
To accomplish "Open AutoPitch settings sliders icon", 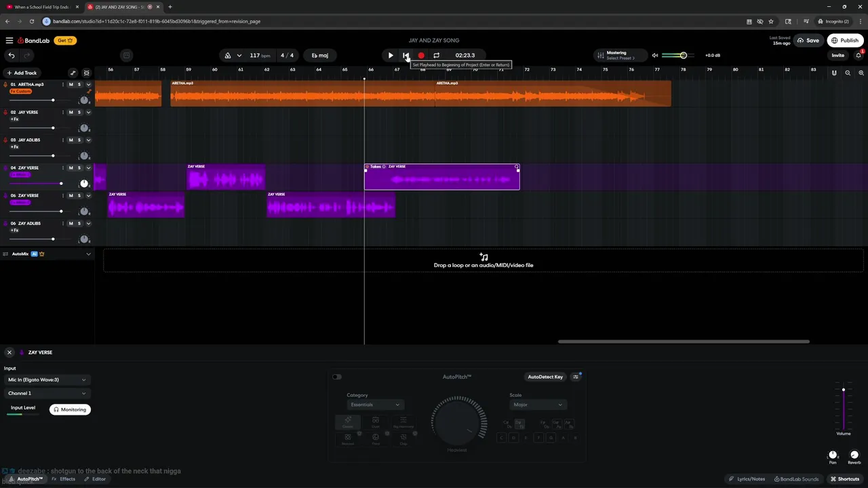I will click(x=576, y=377).
